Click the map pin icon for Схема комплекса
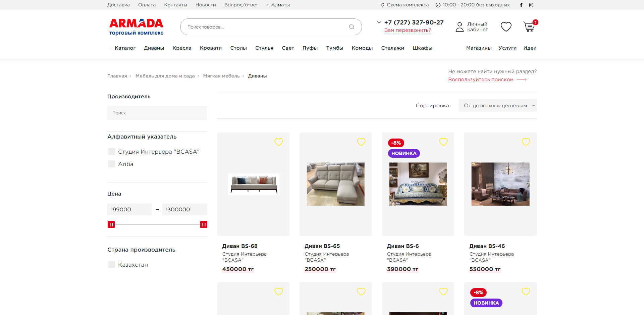The image size is (644, 315). tap(382, 5)
